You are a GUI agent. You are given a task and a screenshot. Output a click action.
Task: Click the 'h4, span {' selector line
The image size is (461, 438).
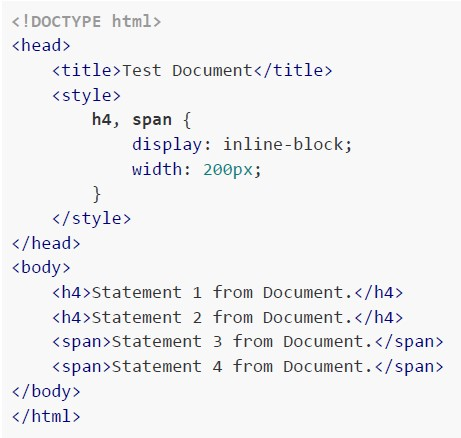coord(141,120)
